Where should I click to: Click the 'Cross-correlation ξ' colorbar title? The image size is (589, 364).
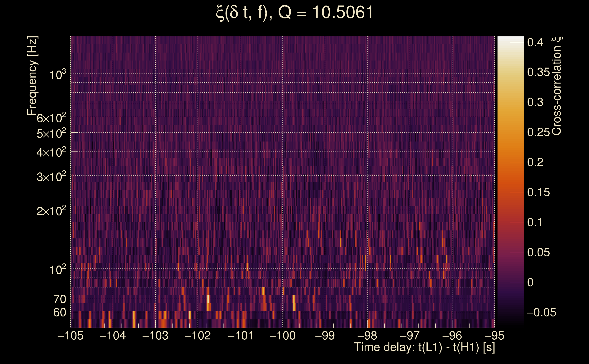(557, 86)
